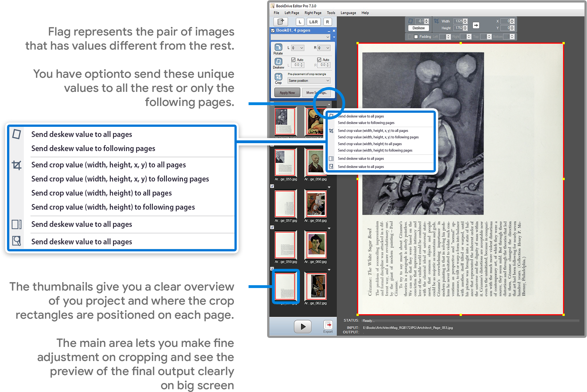Increase Width with the spinner up arrow

coord(466,20)
